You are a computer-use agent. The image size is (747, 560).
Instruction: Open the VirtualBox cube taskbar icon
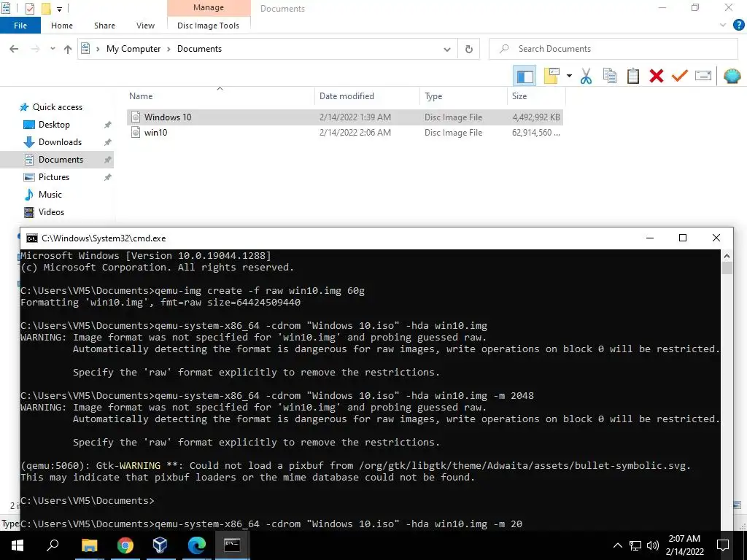[160, 545]
